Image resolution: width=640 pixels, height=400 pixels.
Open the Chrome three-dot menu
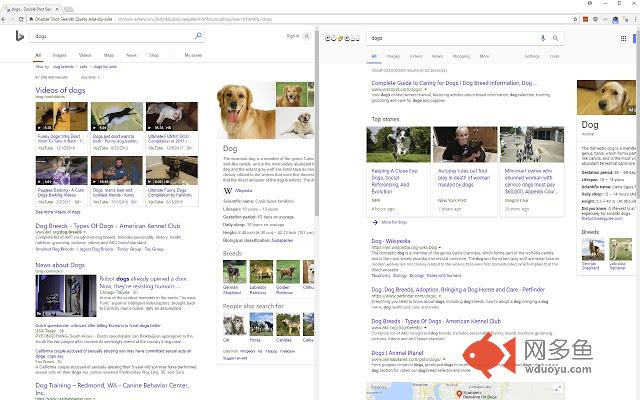[635, 19]
